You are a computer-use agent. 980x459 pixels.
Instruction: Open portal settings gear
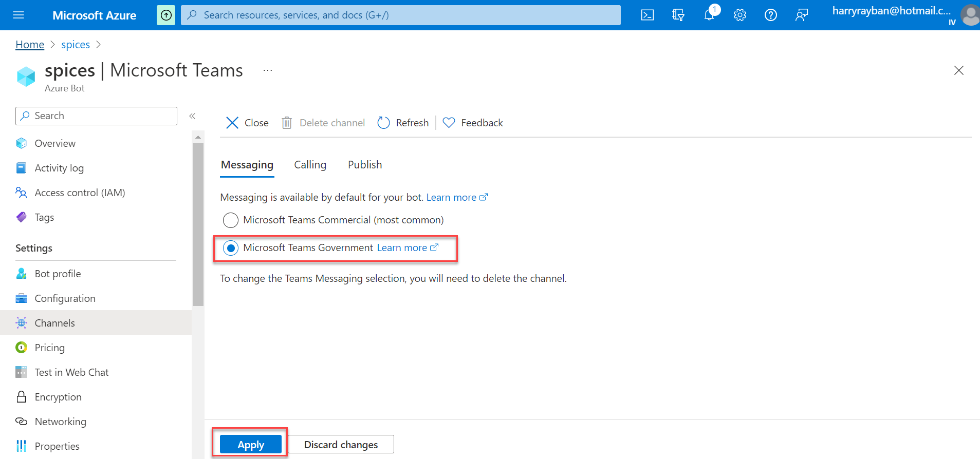click(x=740, y=15)
